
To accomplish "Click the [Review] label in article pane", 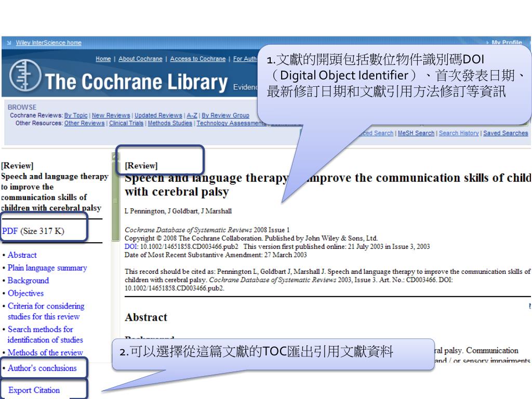I will (x=141, y=166).
